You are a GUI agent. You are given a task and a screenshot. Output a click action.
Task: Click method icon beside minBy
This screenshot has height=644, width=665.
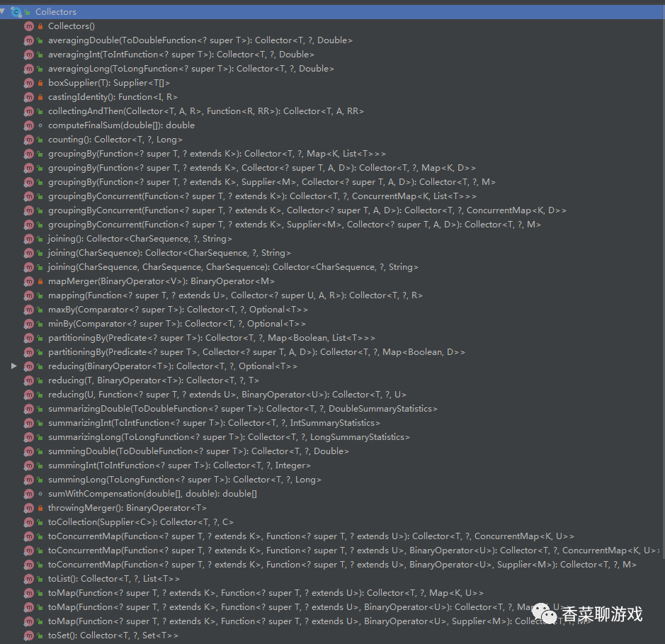point(28,324)
